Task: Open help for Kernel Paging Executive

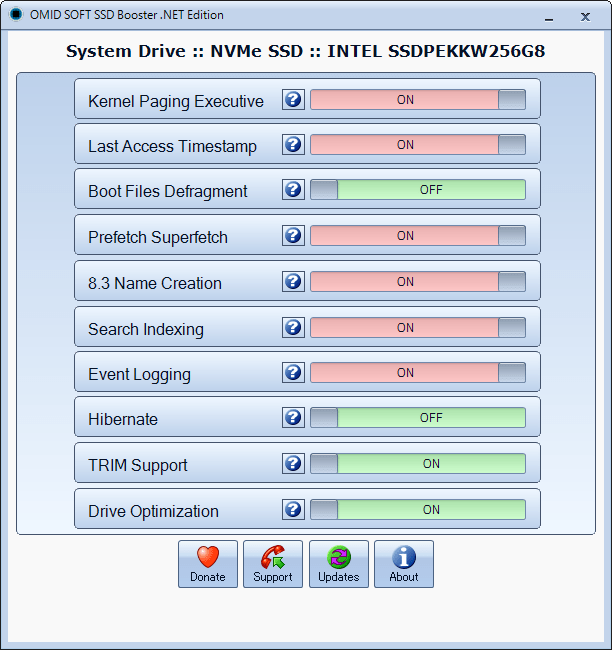Action: pyautogui.click(x=293, y=99)
